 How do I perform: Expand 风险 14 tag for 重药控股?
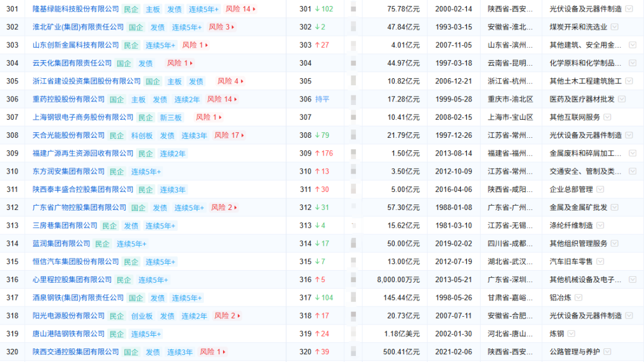tap(222, 100)
